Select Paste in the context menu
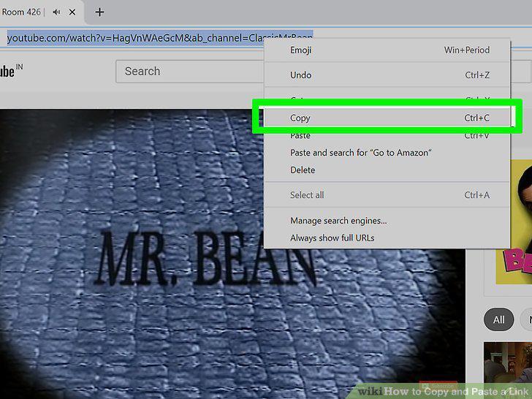Image resolution: width=532 pixels, height=399 pixels. pyautogui.click(x=387, y=136)
